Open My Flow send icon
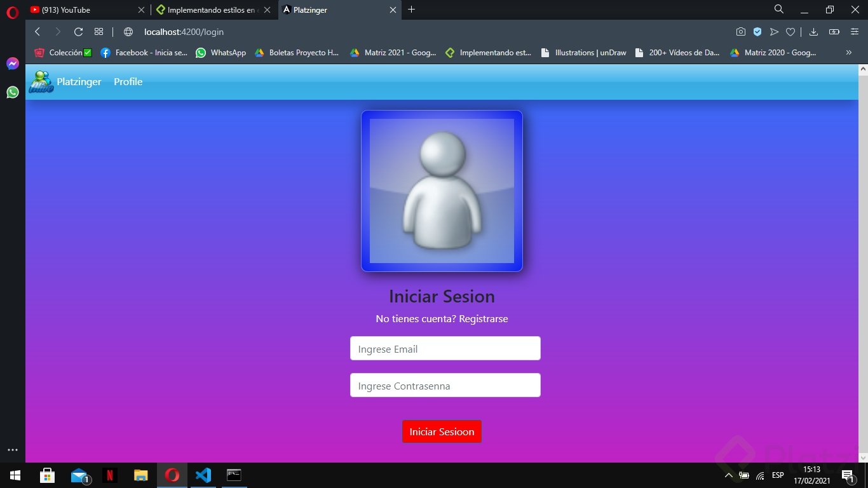 tap(774, 32)
